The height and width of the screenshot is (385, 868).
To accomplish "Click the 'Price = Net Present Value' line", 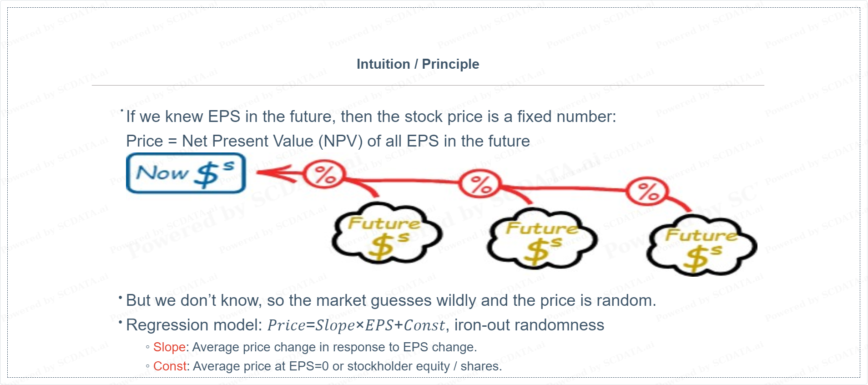I will pyautogui.click(x=328, y=141).
